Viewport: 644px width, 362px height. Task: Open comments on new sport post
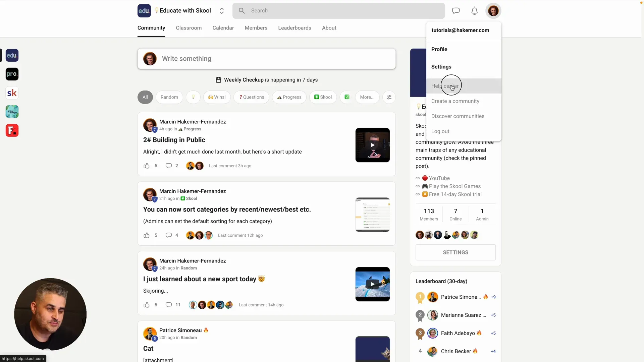169,305
